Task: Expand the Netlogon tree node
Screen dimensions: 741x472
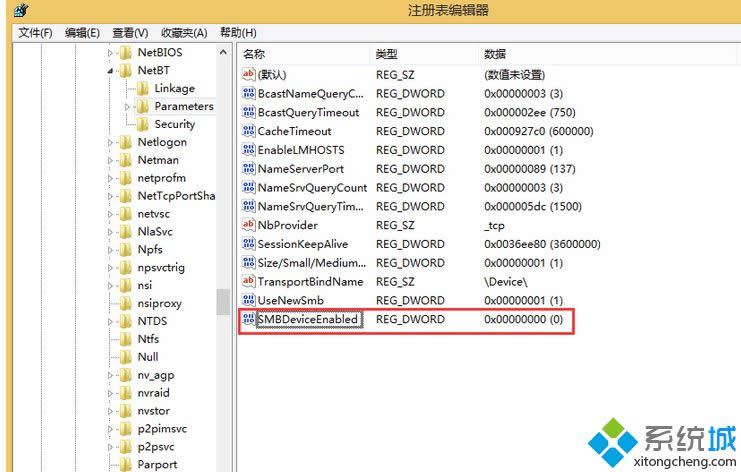Action: pyautogui.click(x=111, y=142)
